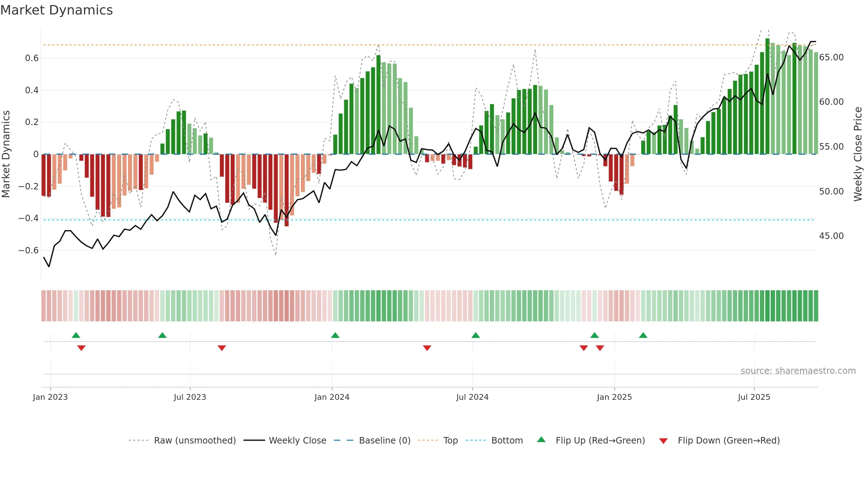This screenshot has height=488, width=868.
Task: Click the Jul 2024 axis label
Action: click(x=472, y=397)
